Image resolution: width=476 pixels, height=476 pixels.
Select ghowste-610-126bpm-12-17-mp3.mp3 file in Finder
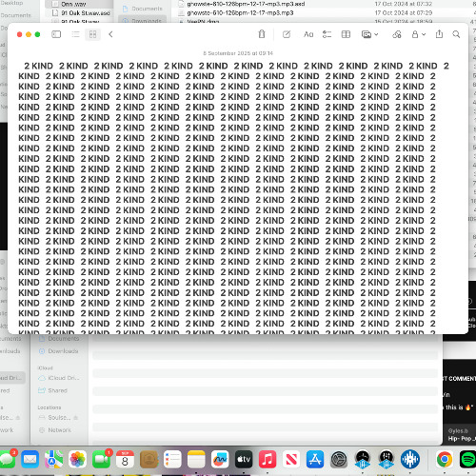click(240, 13)
